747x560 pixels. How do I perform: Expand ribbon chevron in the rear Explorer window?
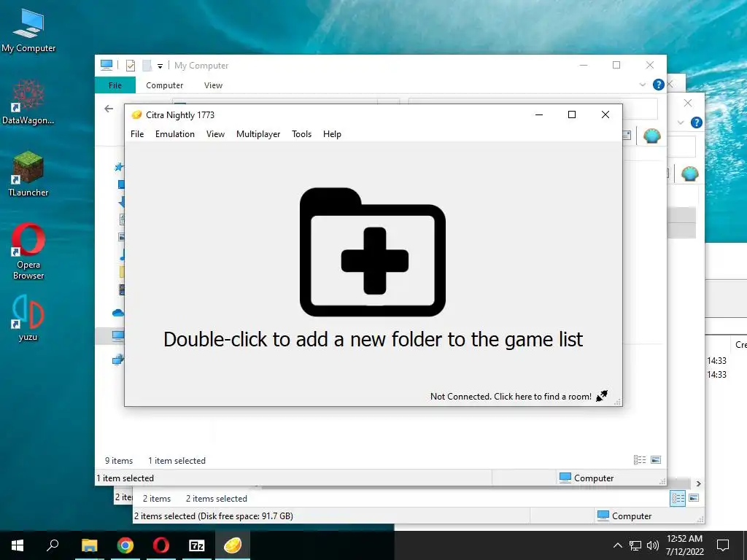pyautogui.click(x=681, y=122)
